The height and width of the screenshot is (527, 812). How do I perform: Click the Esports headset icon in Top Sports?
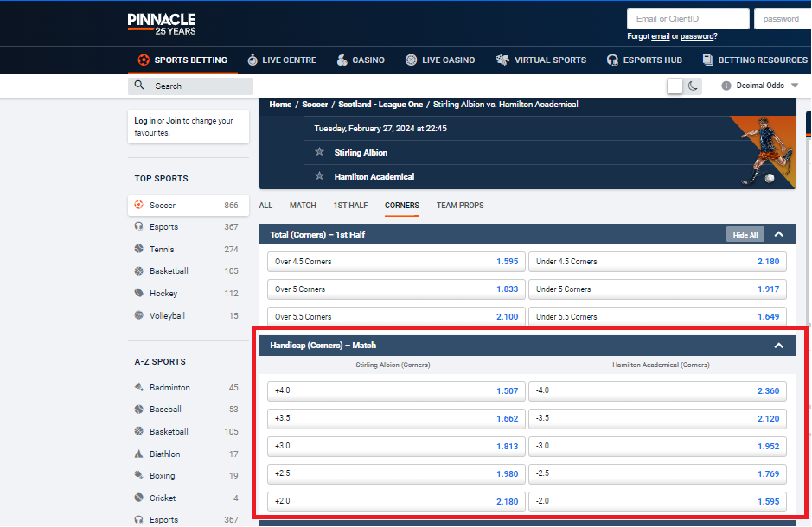point(138,226)
